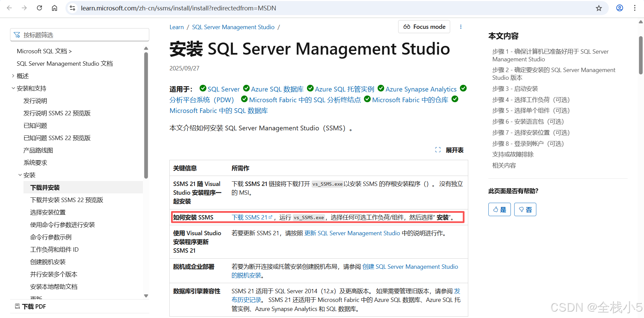Open the browser three-dot menu
This screenshot has height=318, width=644.
tap(635, 8)
